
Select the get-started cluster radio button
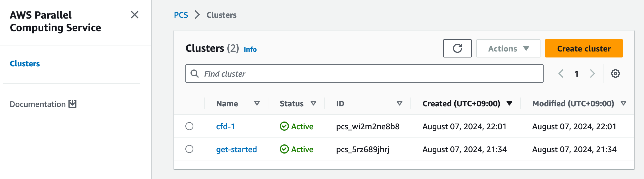pos(189,149)
